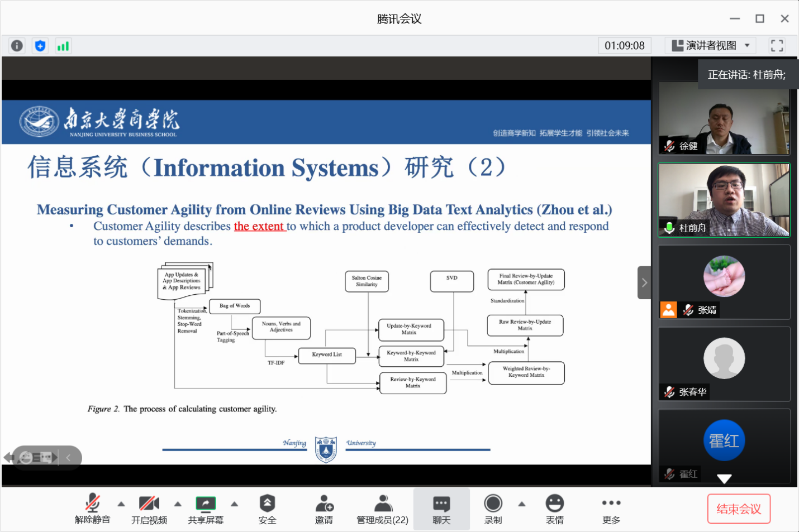This screenshot has width=799, height=532.
Task: Expand audio options arrow beside 解除静音
Action: pyautogui.click(x=121, y=504)
